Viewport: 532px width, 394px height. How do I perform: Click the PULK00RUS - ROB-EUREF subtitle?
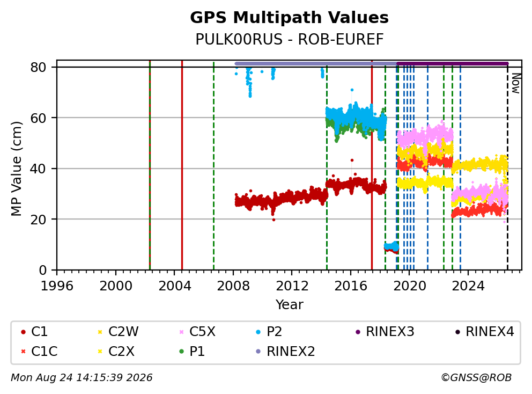coord(289,39)
